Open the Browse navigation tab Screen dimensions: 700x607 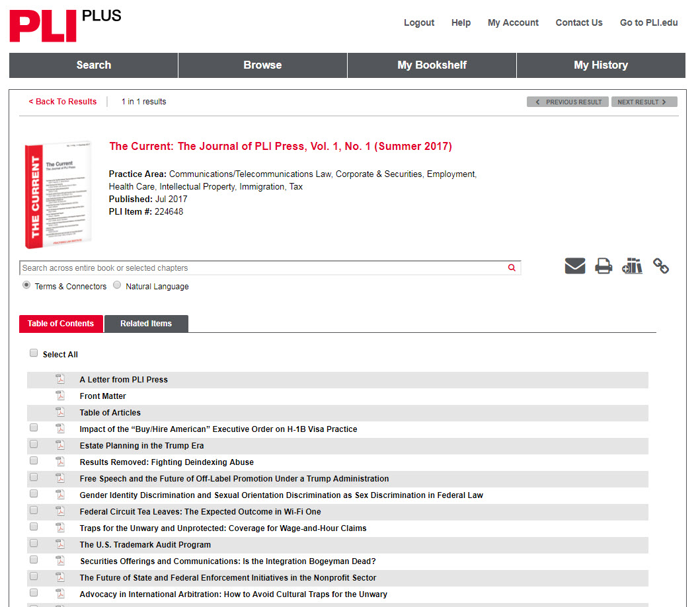pos(262,65)
